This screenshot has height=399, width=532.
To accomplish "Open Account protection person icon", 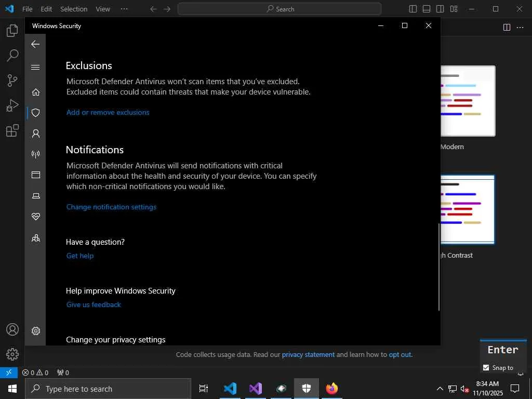I will click(36, 134).
